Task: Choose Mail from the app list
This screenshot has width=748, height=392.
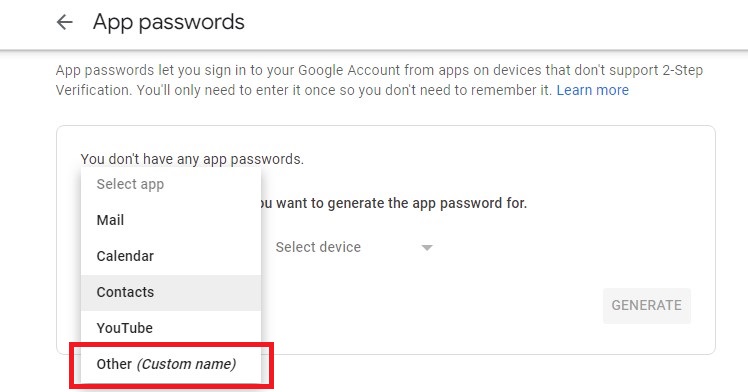Action: tap(171, 220)
